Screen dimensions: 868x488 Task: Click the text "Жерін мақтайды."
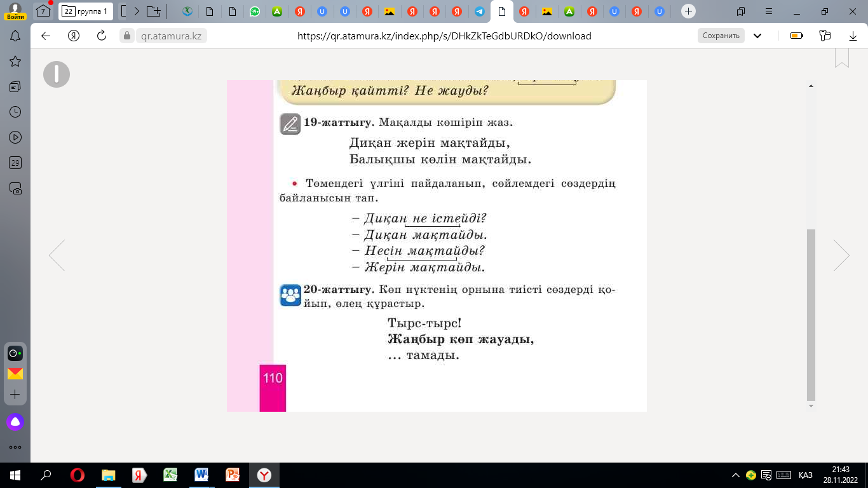click(424, 268)
